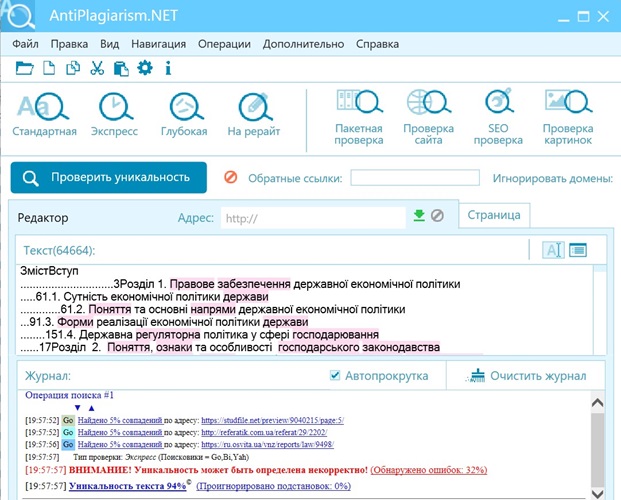Click the AntiPlagiarism.NET logo icon

click(x=18, y=15)
